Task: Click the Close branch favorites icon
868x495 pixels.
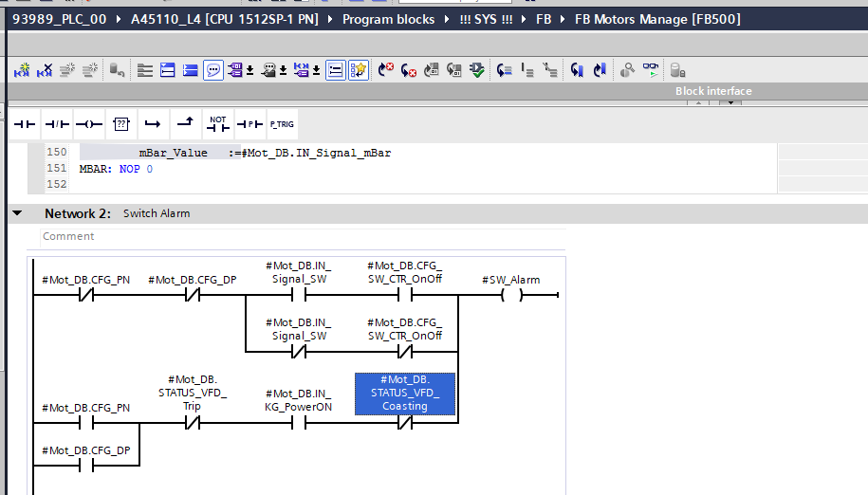Action: click(x=185, y=122)
